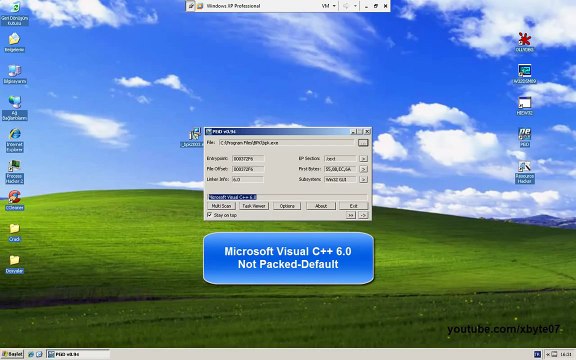This screenshot has width=576, height=360.
Task: Launch W32Dasm desktop icon
Action: click(525, 74)
